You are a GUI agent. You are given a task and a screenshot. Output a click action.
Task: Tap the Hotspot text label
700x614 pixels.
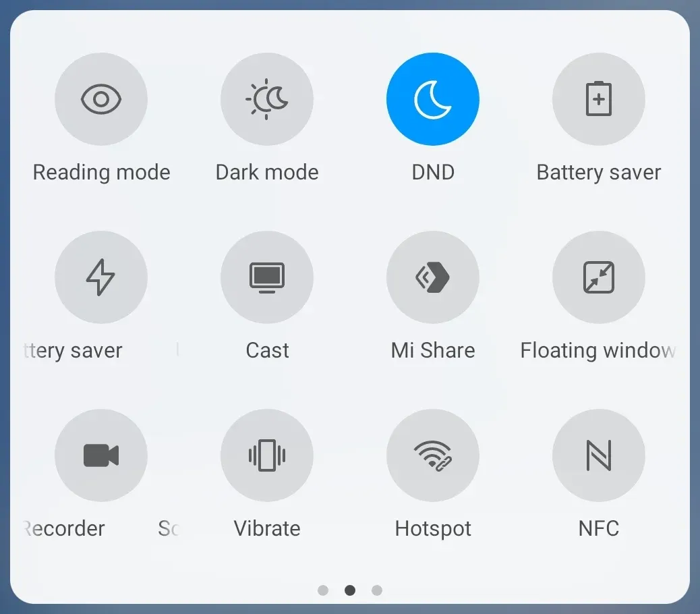433,529
